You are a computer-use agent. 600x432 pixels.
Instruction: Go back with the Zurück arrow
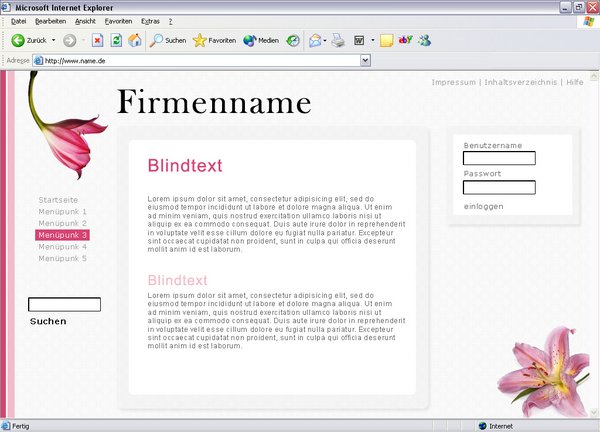pyautogui.click(x=18, y=40)
